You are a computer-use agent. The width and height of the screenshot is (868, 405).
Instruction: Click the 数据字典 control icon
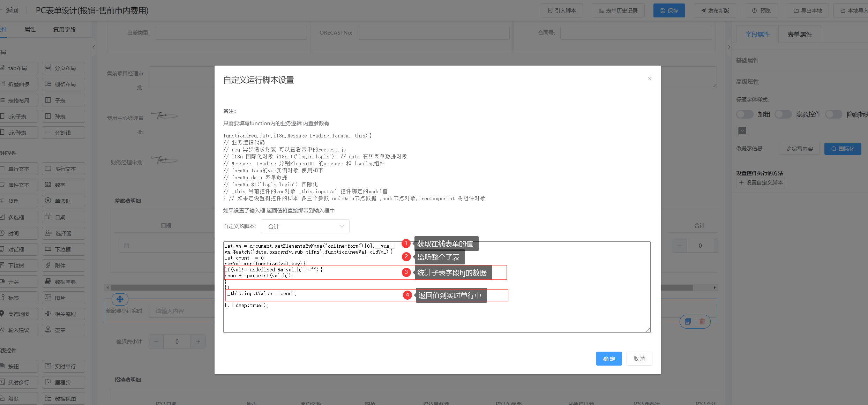[x=48, y=282]
